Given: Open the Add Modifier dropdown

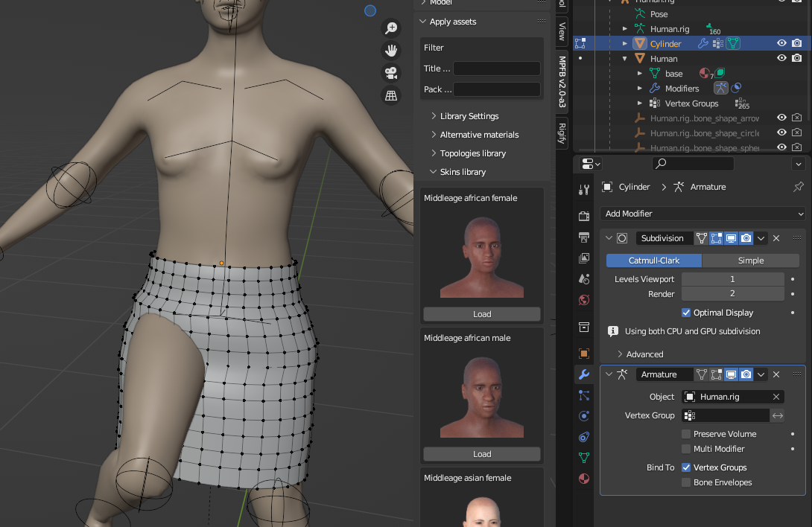Looking at the screenshot, I should (702, 214).
